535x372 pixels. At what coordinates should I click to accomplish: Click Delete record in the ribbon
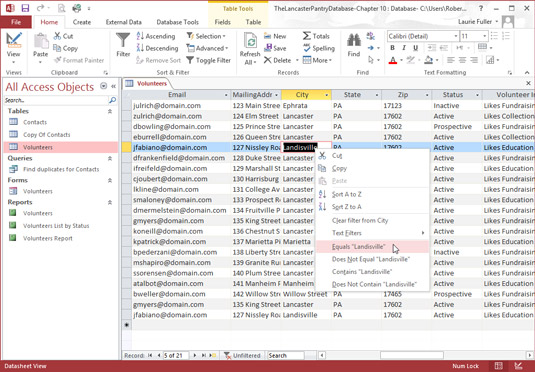[x=278, y=60]
